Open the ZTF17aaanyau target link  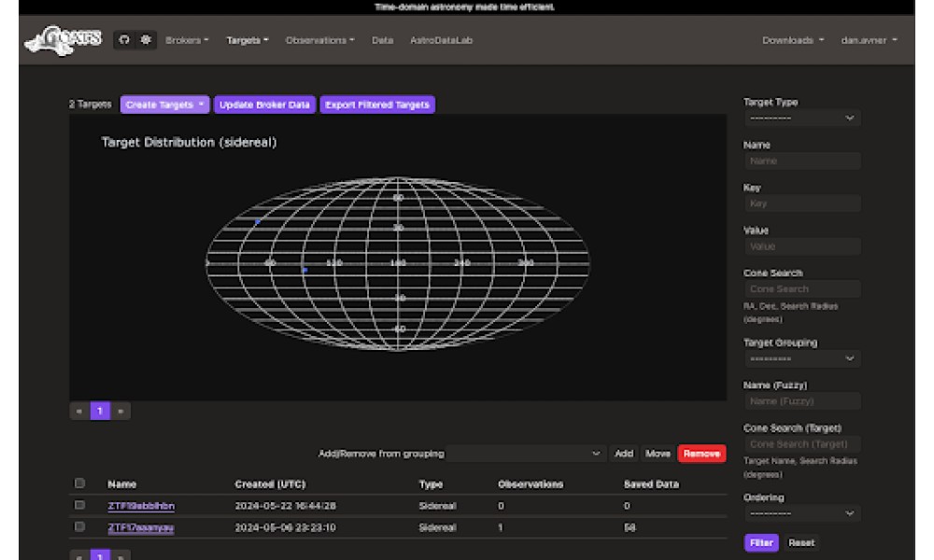click(141, 528)
